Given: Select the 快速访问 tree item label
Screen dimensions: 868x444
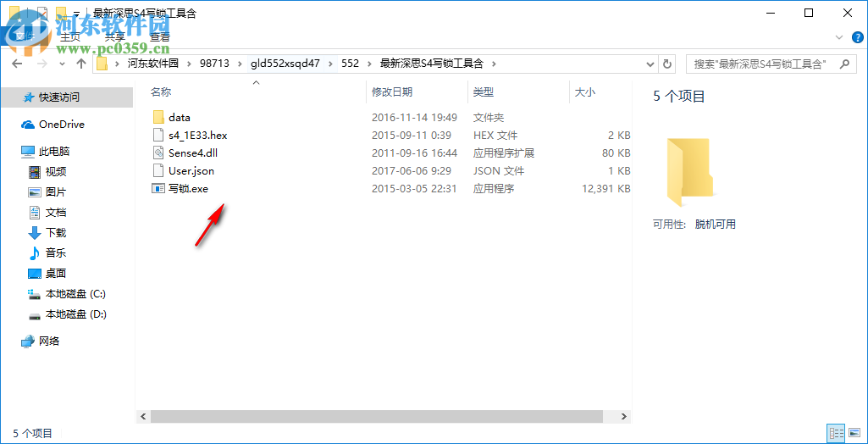Looking at the screenshot, I should [x=59, y=97].
